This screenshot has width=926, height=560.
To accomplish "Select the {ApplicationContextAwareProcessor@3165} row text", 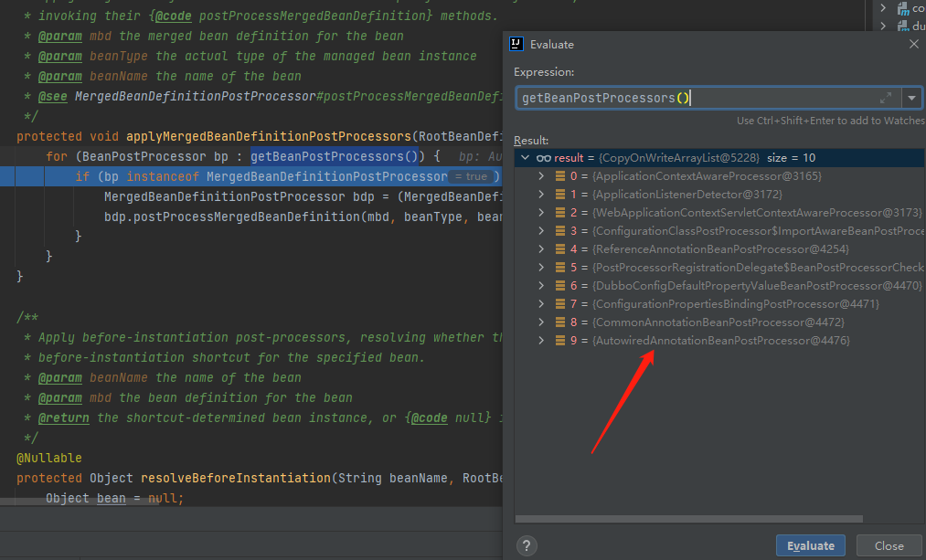I will click(x=707, y=175).
